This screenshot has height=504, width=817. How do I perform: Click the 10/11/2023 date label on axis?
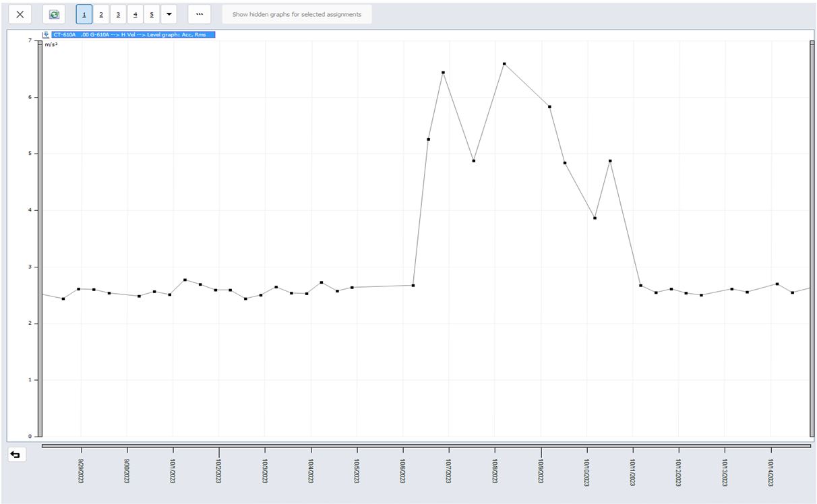tap(633, 472)
